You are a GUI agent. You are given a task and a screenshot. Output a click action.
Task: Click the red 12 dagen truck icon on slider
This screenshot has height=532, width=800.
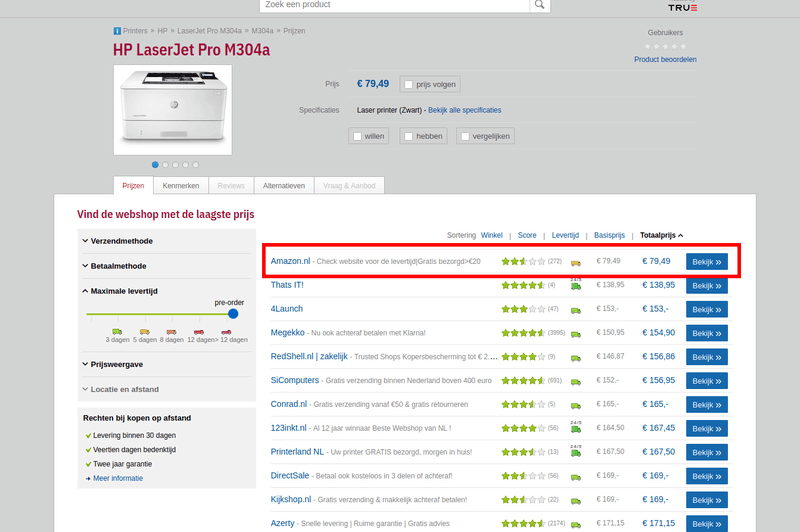pos(198,332)
